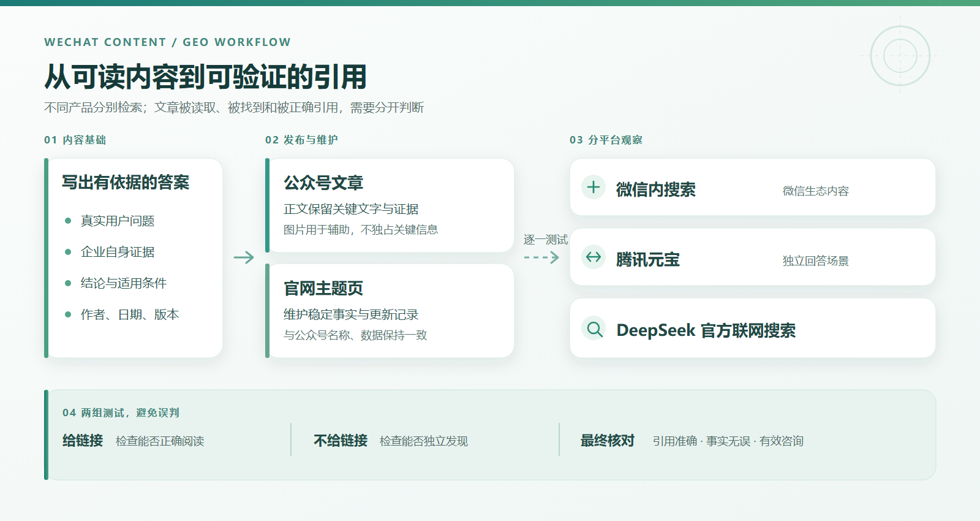Click the 写出有依据的答案 heading
Screen dimensions: 980x521
pos(126,182)
